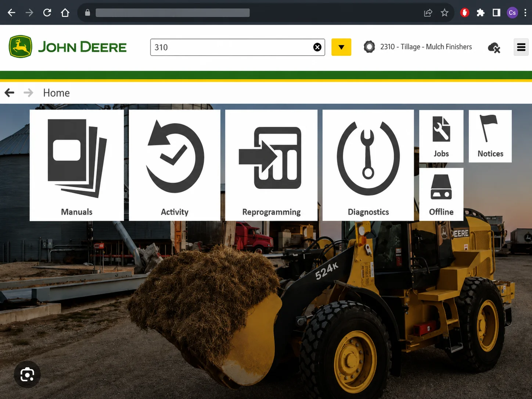Open the Manuals tile
532x399 pixels.
tap(76, 165)
